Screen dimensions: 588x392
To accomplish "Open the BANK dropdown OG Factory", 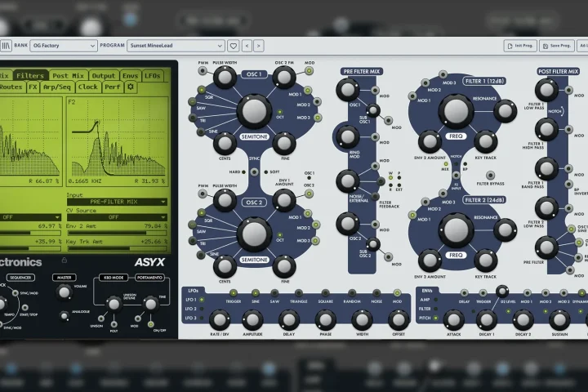I will [64, 46].
